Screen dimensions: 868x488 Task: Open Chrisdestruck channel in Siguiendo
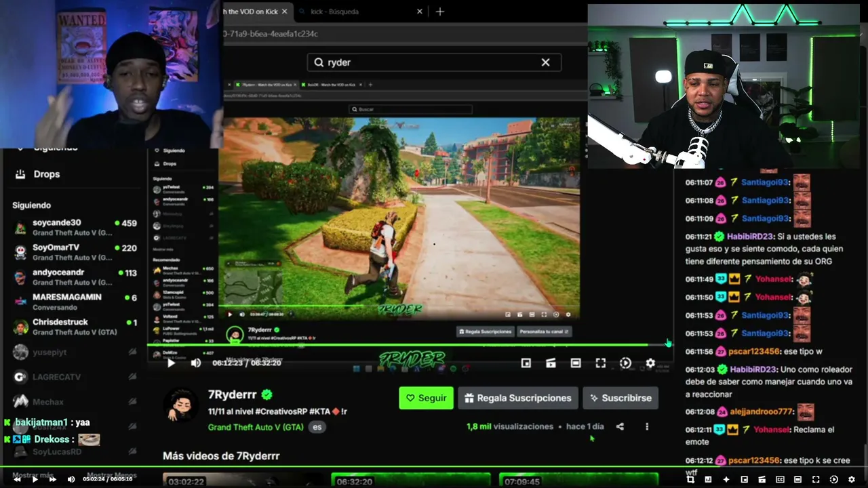75,327
